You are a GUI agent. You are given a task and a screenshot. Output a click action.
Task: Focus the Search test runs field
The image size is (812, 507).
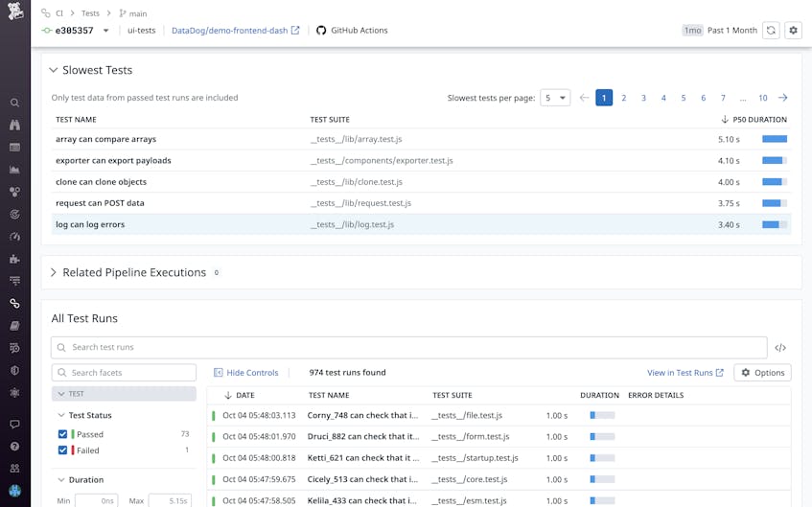pos(408,348)
